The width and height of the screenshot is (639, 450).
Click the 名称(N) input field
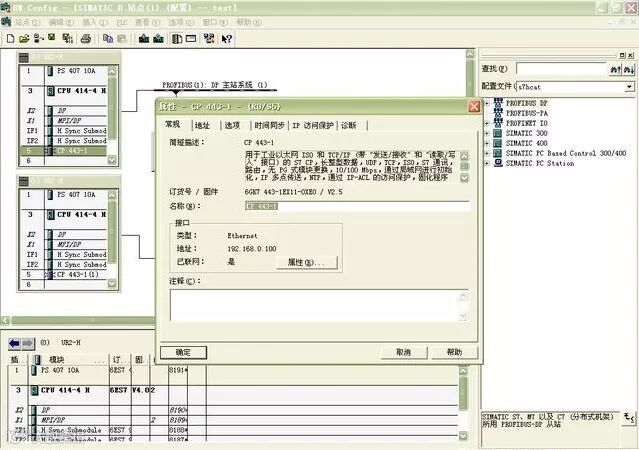click(357, 206)
